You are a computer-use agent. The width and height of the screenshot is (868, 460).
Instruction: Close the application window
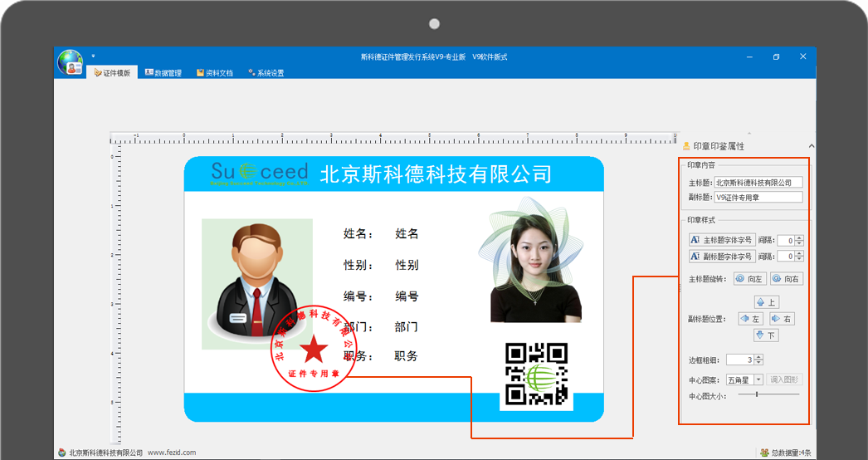[x=803, y=56]
